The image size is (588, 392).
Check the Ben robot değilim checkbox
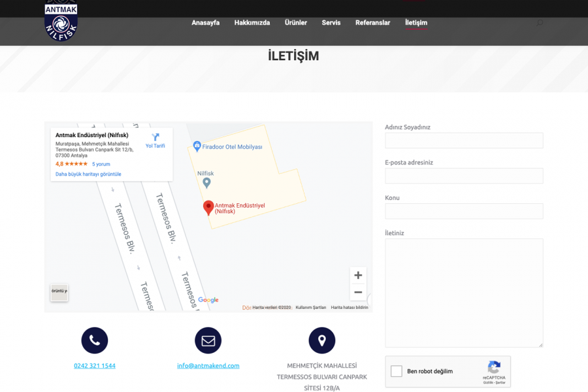click(x=397, y=371)
